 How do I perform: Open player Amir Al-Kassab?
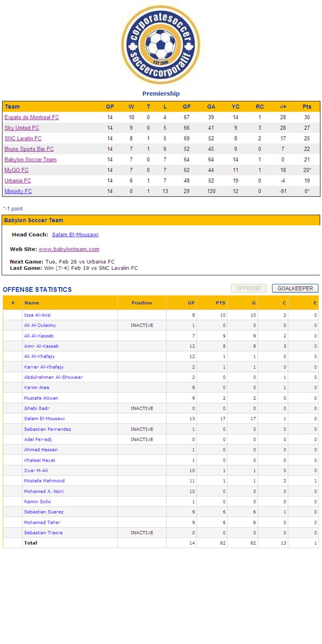(x=41, y=346)
